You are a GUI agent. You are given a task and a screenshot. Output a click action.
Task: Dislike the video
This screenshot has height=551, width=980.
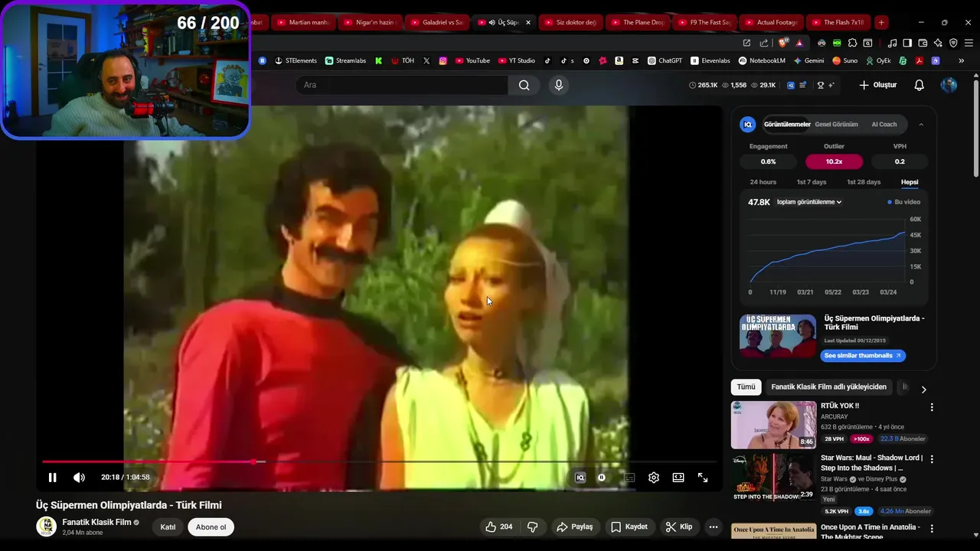(533, 527)
